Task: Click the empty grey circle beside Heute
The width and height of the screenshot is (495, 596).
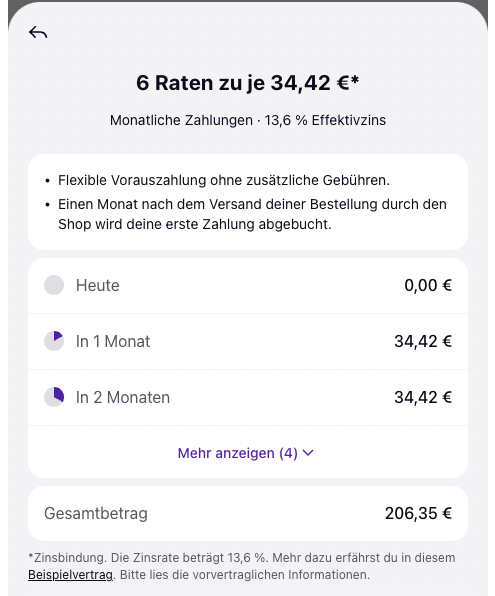Action: pos(54,285)
